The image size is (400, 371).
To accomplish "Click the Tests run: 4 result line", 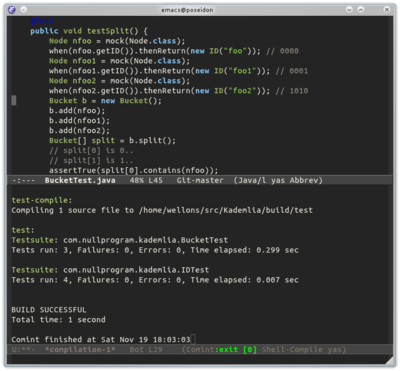I will point(155,280).
